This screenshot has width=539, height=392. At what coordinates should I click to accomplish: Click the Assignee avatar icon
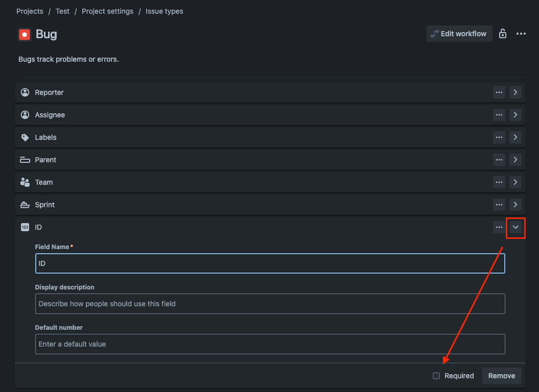pyautogui.click(x=25, y=114)
